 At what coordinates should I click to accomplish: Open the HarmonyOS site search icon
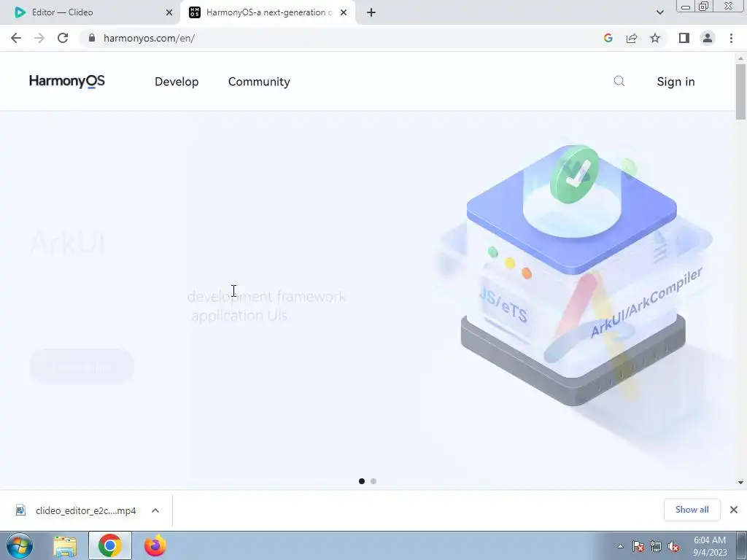point(619,81)
